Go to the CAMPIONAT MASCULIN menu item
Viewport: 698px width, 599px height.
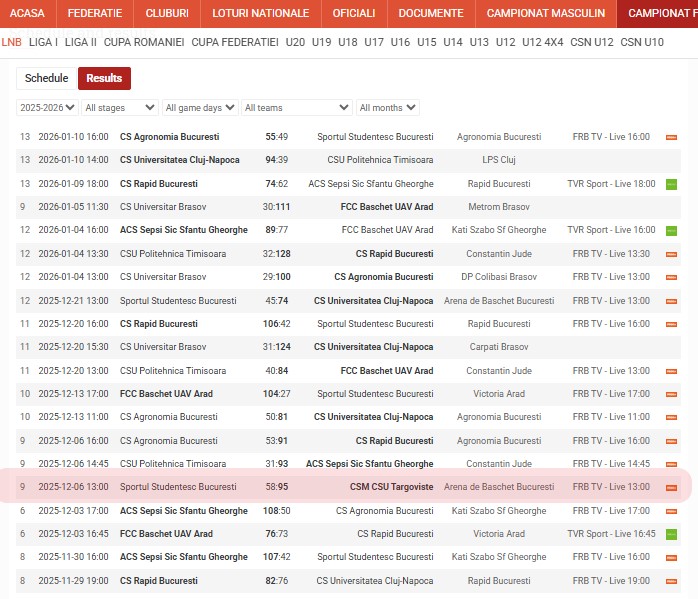pos(545,13)
